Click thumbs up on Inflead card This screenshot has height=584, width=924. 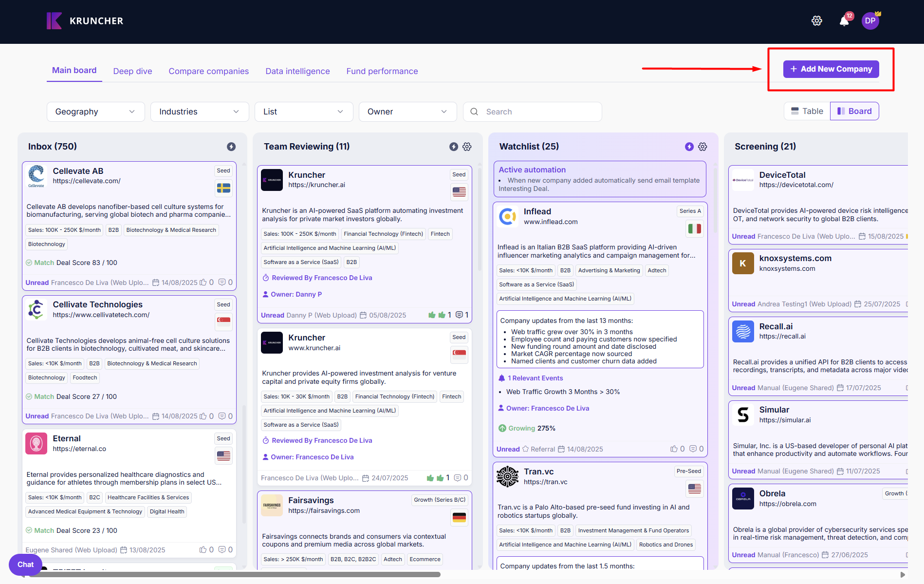tap(674, 449)
